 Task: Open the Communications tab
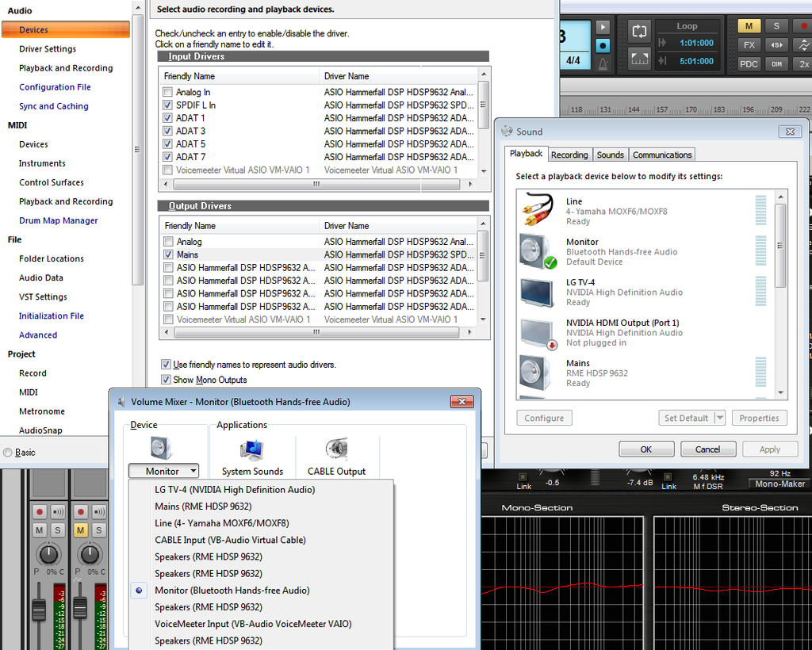pyautogui.click(x=662, y=155)
